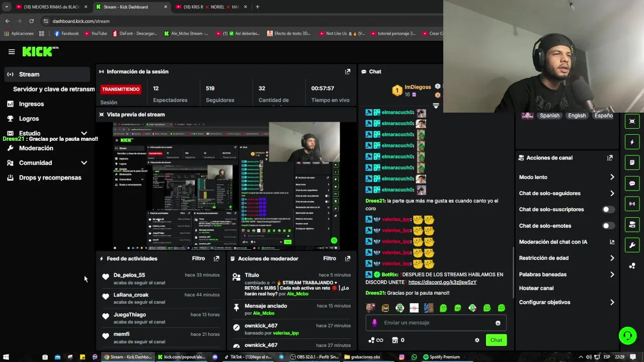Click the green Chat send button

click(496, 340)
